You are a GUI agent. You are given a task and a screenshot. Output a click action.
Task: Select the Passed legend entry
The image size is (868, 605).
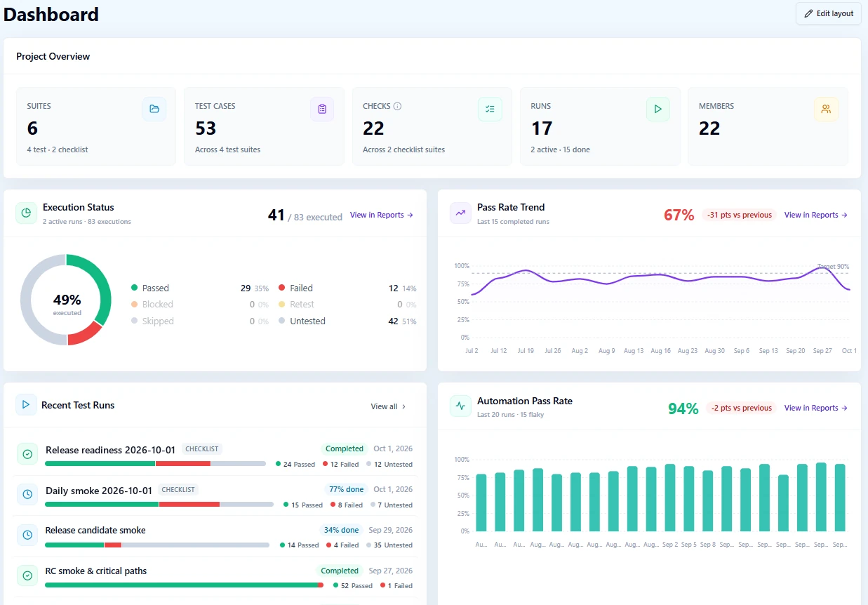[200, 288]
